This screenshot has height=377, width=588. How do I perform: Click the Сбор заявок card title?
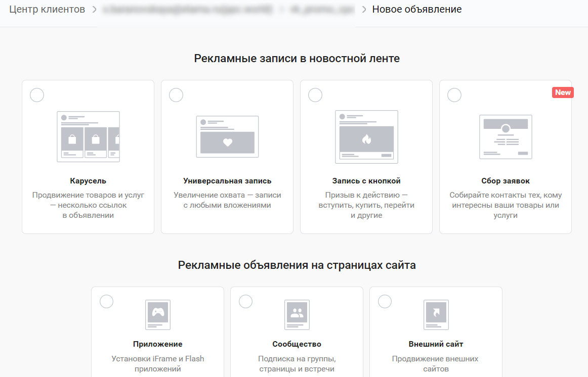(506, 181)
